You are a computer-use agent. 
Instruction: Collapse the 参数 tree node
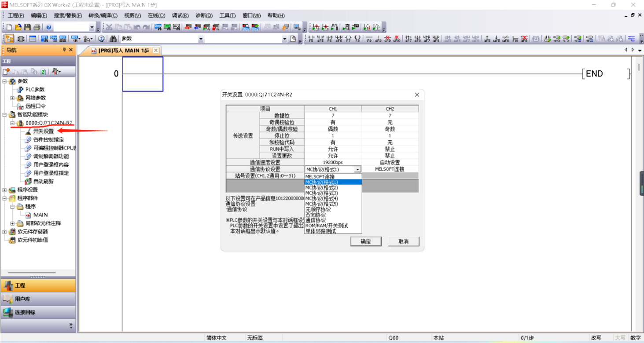(4, 81)
